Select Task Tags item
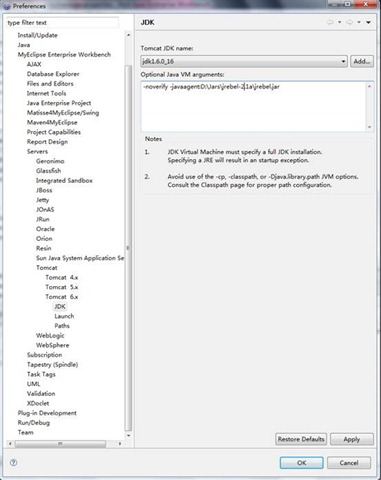Image resolution: width=381 pixels, height=480 pixels. pyautogui.click(x=41, y=374)
